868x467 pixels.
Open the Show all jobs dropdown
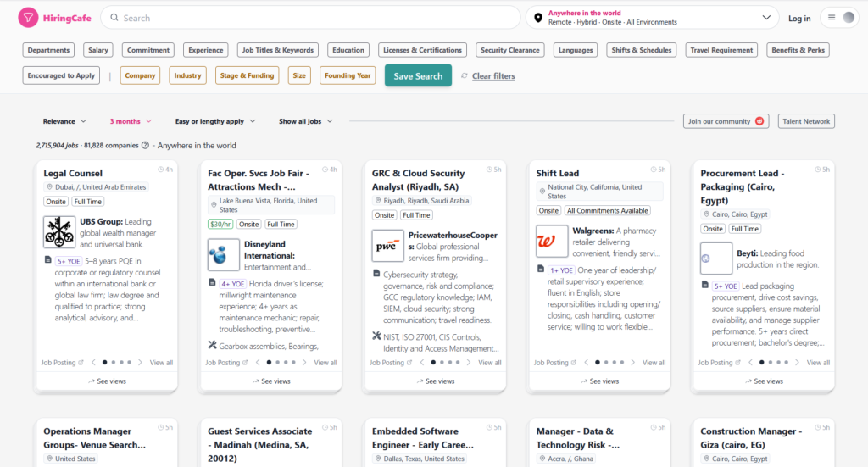tap(305, 121)
